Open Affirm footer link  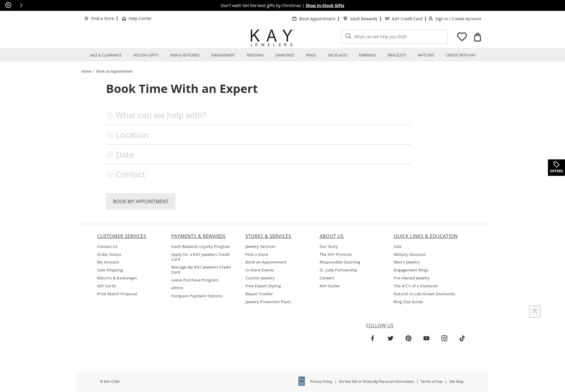pos(177,288)
